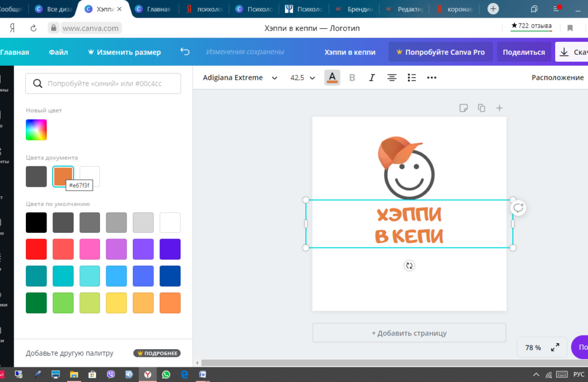Screen dimensions: 588x382
Task: Click the 722 отзыва rating
Action: [531, 26]
